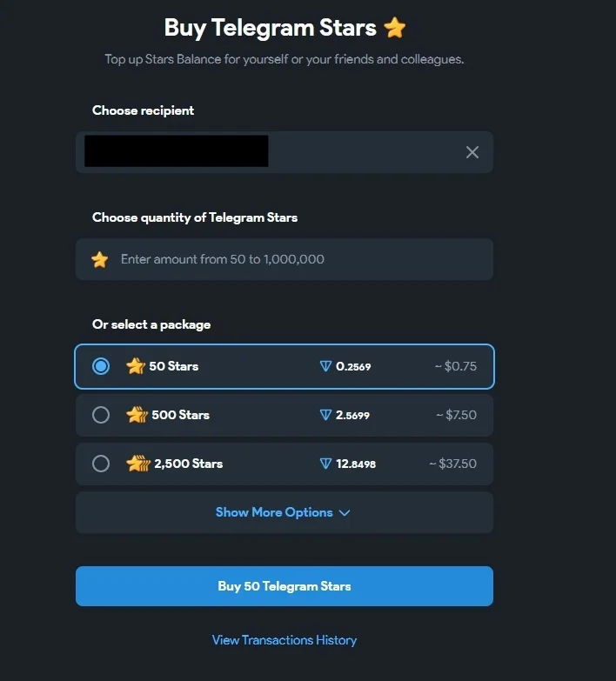Click the star pile icon for 2,500 Stars

(x=138, y=464)
